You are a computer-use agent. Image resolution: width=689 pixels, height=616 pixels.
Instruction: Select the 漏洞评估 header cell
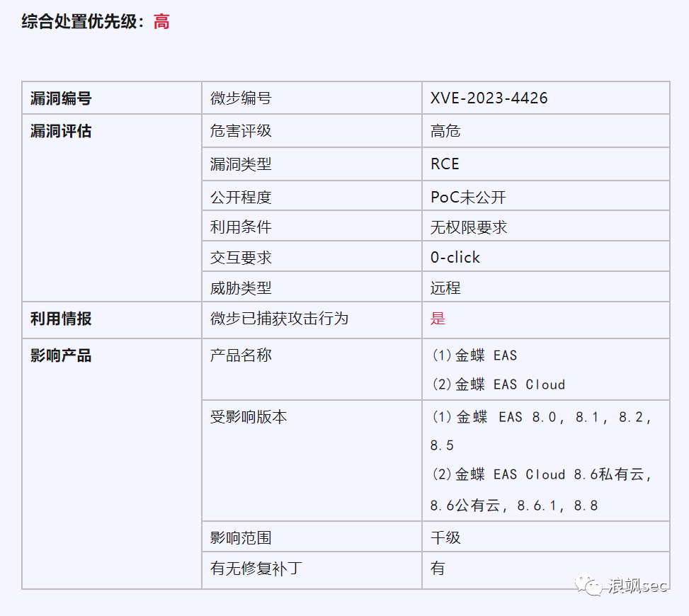tap(112, 208)
